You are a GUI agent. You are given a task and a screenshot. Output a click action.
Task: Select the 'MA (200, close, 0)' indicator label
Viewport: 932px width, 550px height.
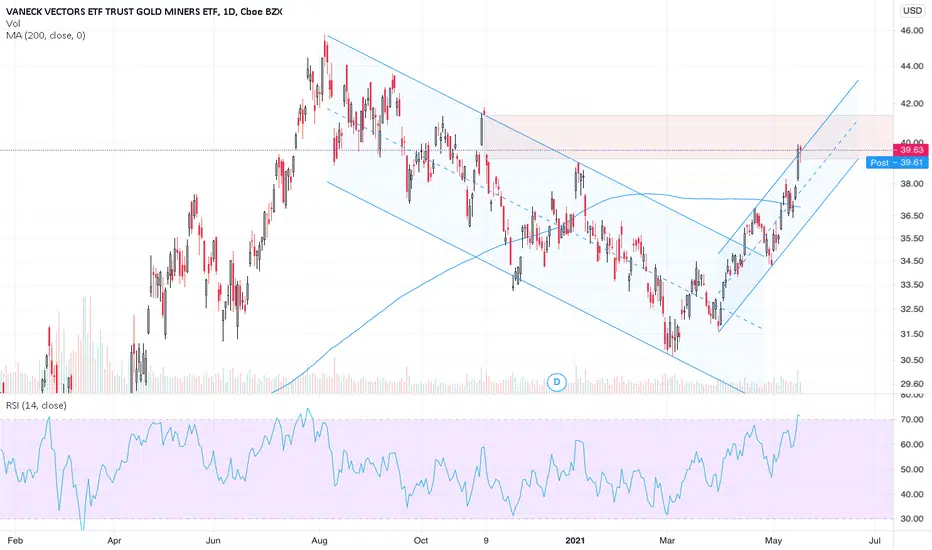[x=46, y=36]
